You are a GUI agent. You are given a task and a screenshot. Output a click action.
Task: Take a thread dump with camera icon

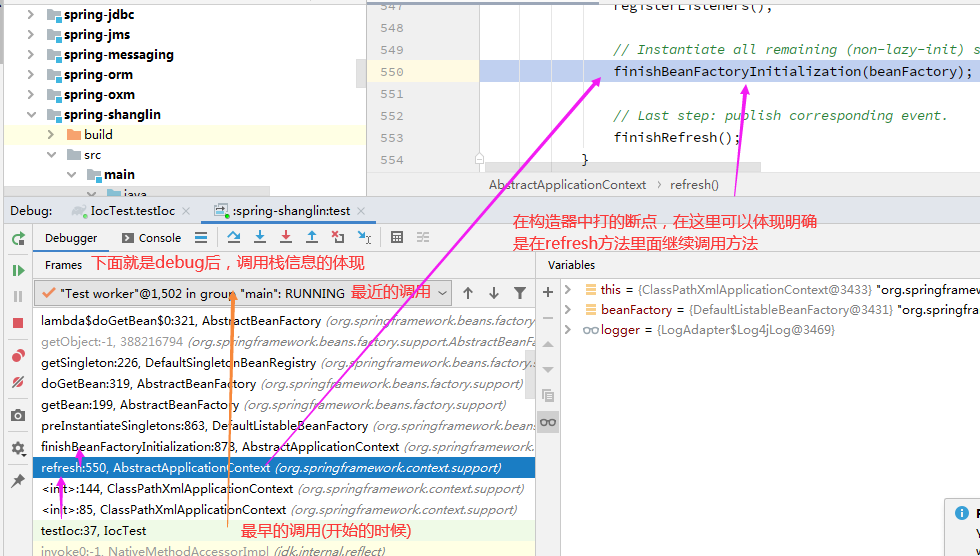(18, 415)
